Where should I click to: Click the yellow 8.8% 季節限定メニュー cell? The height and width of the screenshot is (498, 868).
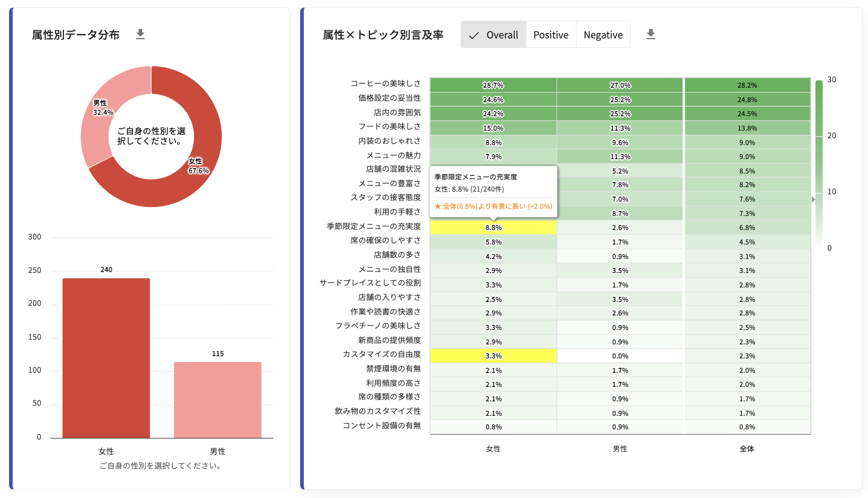[x=493, y=227]
